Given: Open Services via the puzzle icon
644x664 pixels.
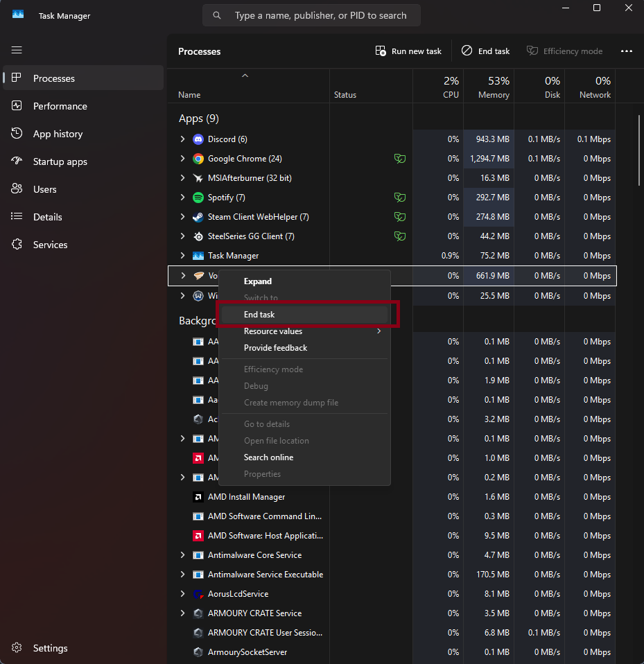Looking at the screenshot, I should pyautogui.click(x=17, y=245).
